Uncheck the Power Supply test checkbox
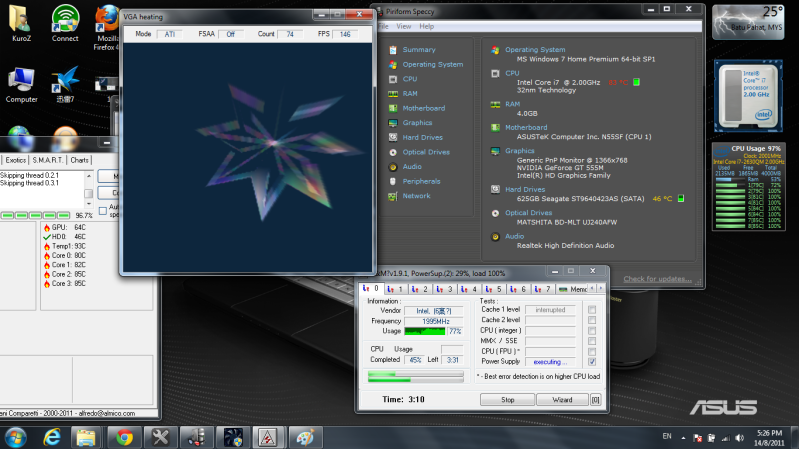This screenshot has width=799, height=449. 593,362
